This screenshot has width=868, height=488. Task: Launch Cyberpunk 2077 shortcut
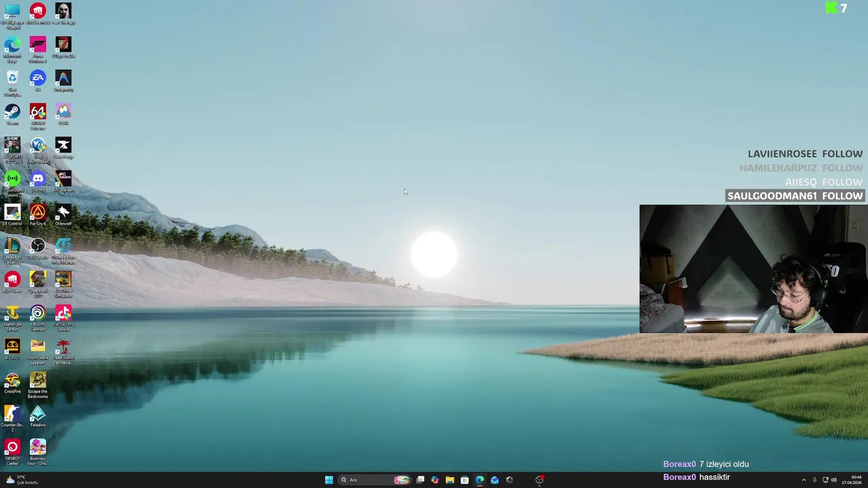point(37,285)
